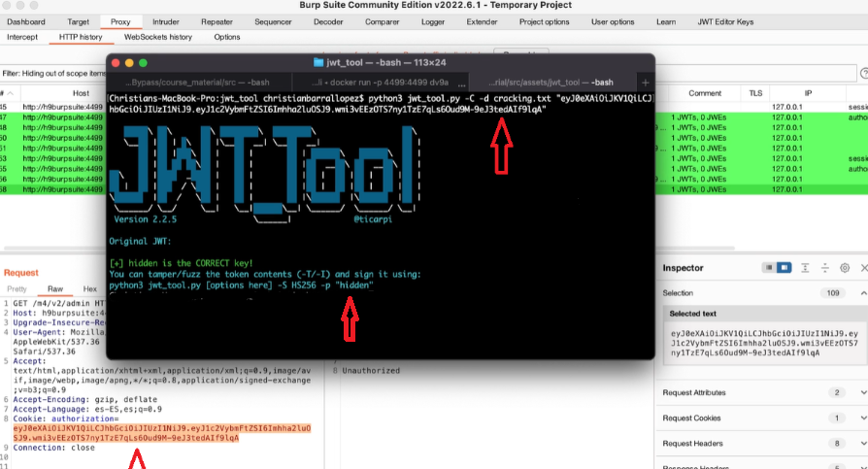Click the Inspector expand-all sections icon
Screen dimensions: 868x469
pos(805,268)
